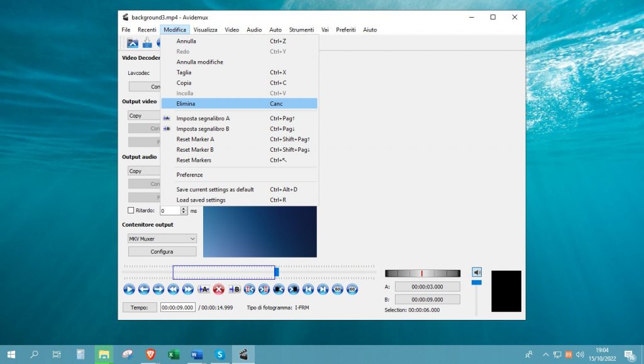Viewport: 644px width, 364px height.
Task: Click the Save Video toolbar icon
Action: [147, 43]
